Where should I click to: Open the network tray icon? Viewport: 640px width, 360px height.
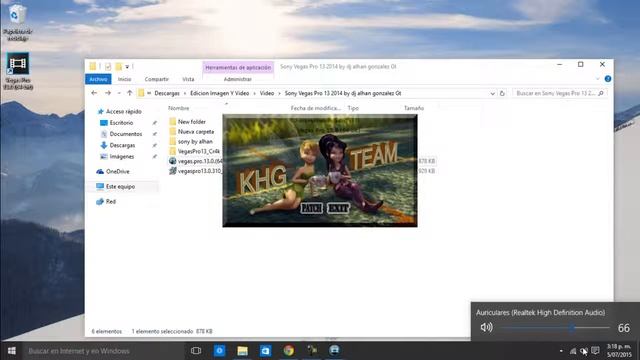click(x=573, y=351)
